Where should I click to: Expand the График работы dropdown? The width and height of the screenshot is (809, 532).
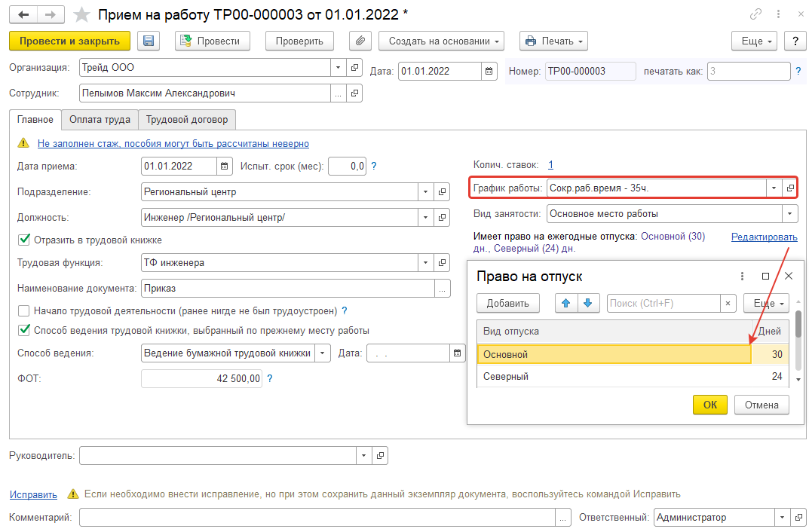[774, 188]
